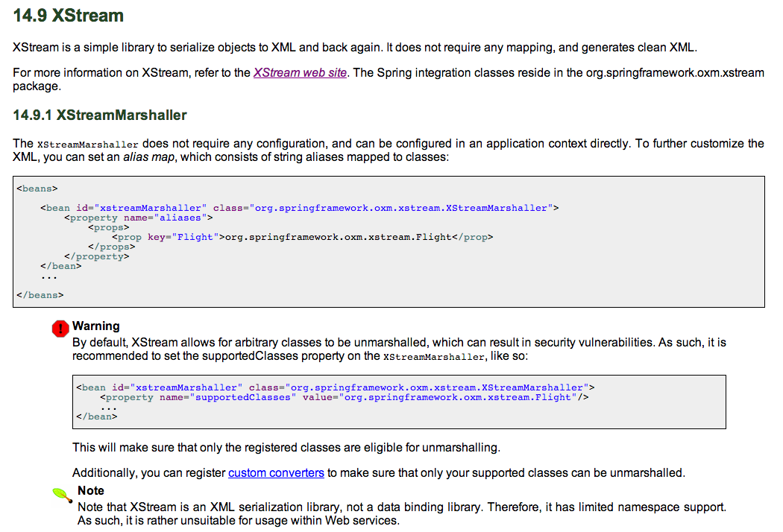The width and height of the screenshot is (783, 532).
Task: Click the italic 'alias map' phrase
Action: tap(149, 157)
